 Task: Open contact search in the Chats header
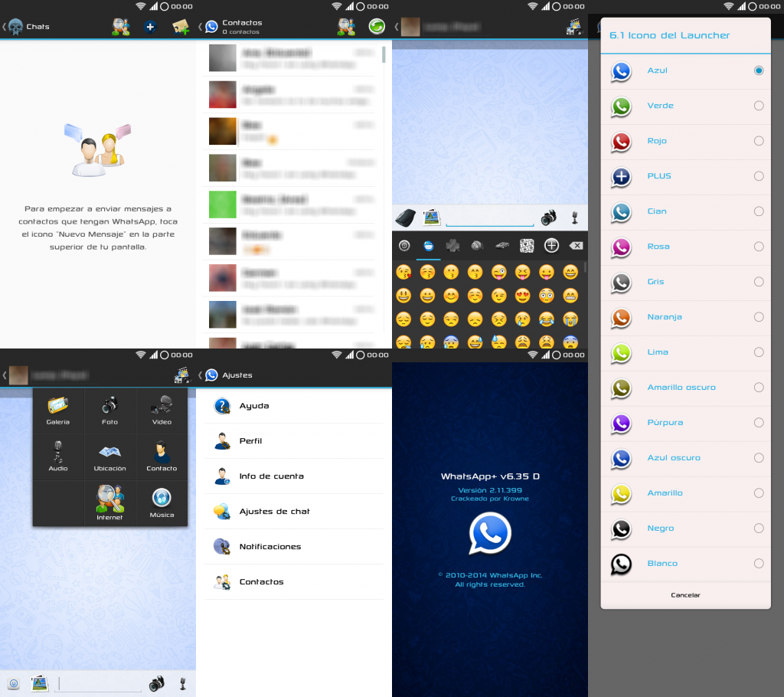120,27
